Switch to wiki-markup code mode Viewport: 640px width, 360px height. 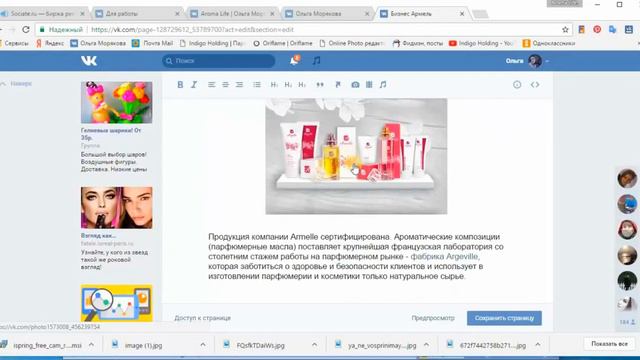click(x=535, y=84)
